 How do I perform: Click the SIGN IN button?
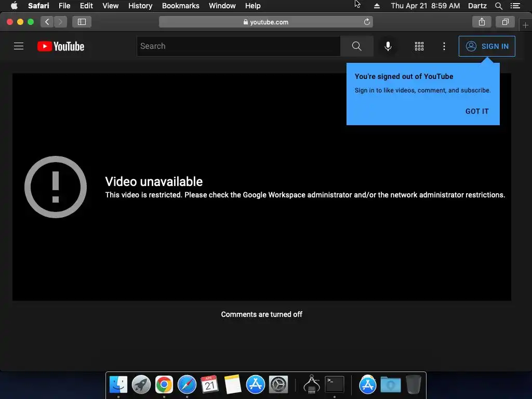(487, 46)
